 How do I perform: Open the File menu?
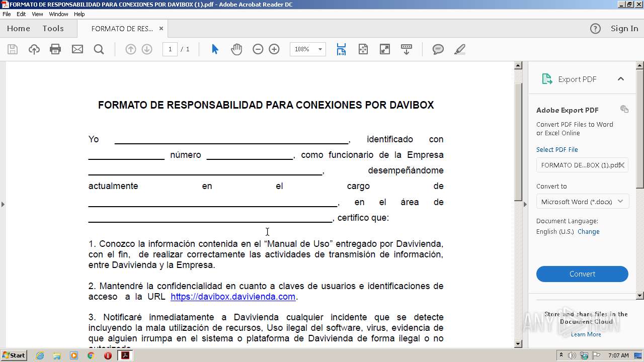[7, 14]
